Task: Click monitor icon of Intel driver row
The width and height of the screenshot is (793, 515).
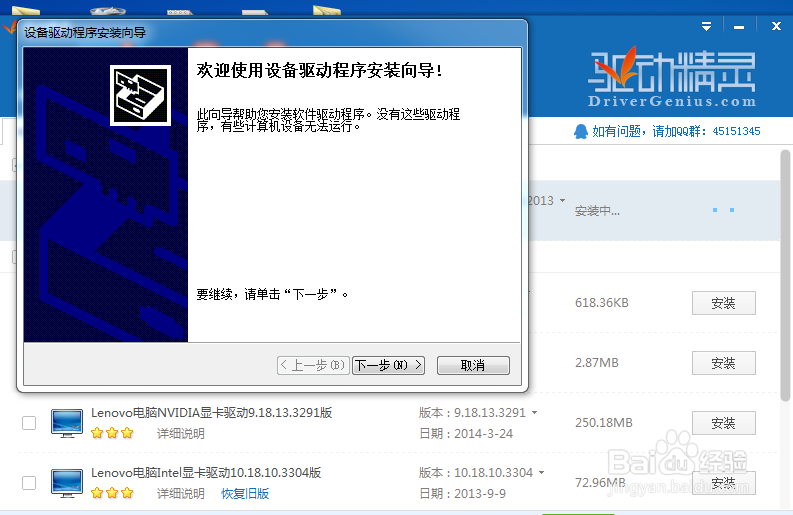Action: pyautogui.click(x=67, y=483)
